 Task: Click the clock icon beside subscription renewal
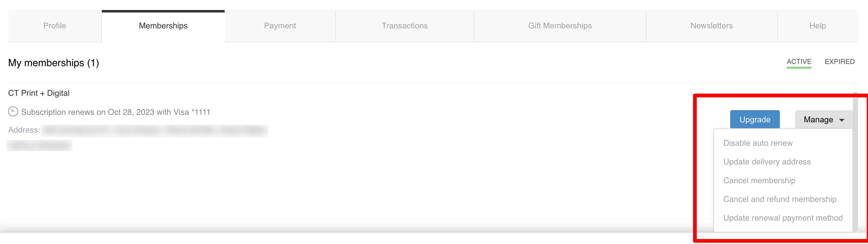pos(13,111)
